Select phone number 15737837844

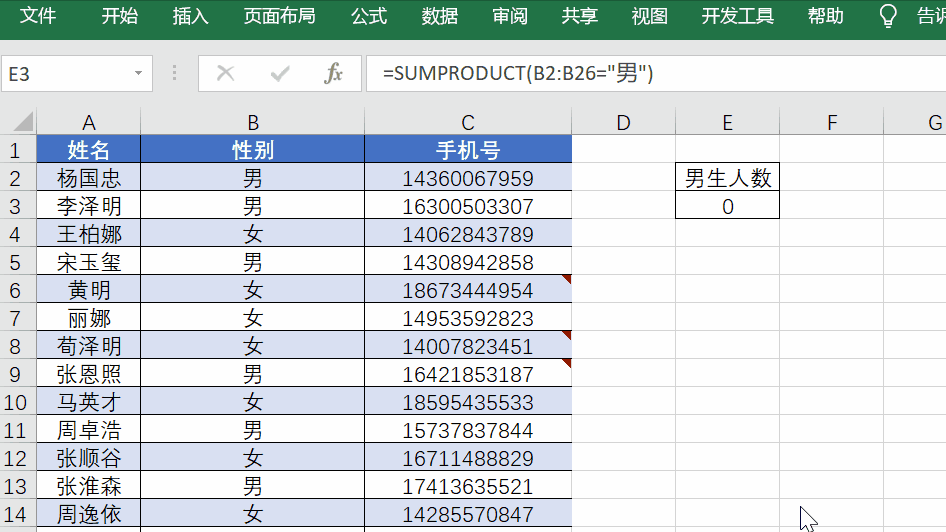point(468,430)
